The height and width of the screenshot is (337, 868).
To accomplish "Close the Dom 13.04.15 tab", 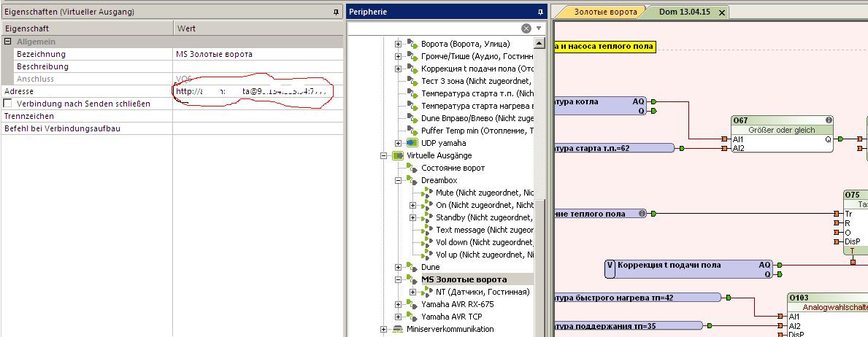I will pyautogui.click(x=721, y=12).
